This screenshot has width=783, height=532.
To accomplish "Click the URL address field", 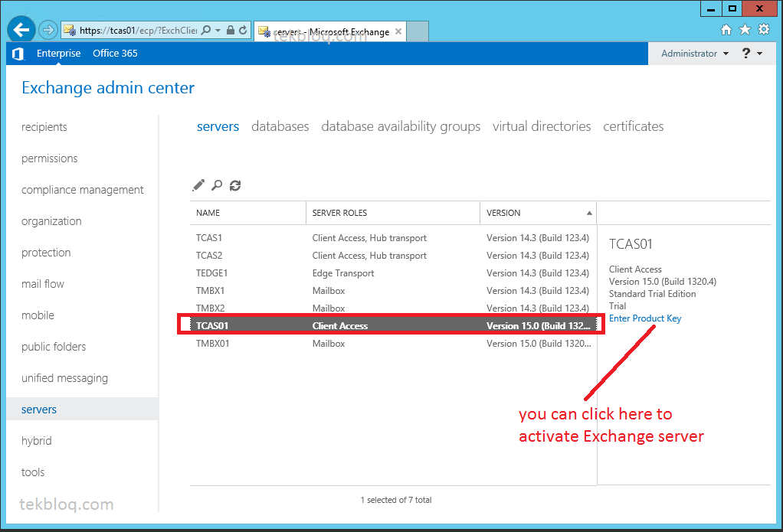I will tap(139, 31).
